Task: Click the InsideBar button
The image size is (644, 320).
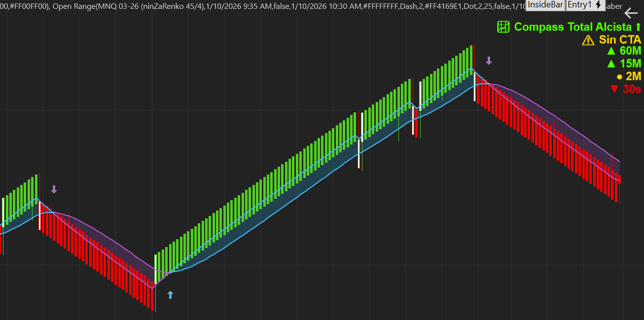Action: [545, 5]
